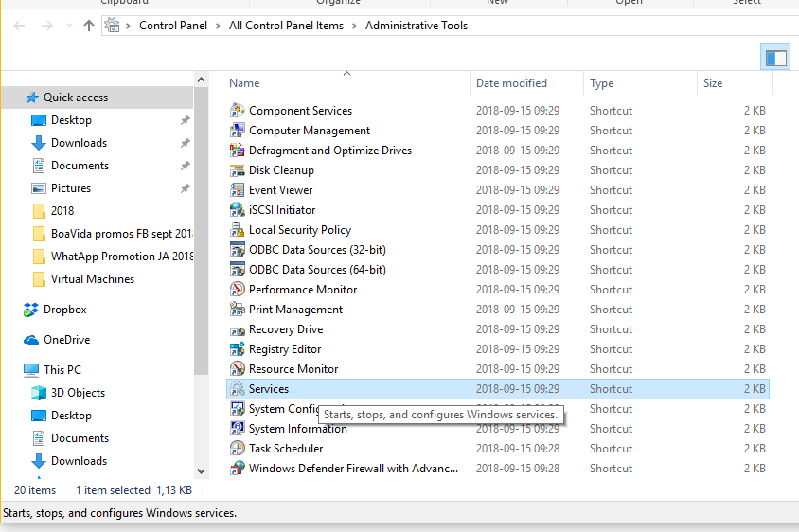This screenshot has height=532, width=799.
Task: Click All Control Panel Items breadcrumb
Action: 287,26
